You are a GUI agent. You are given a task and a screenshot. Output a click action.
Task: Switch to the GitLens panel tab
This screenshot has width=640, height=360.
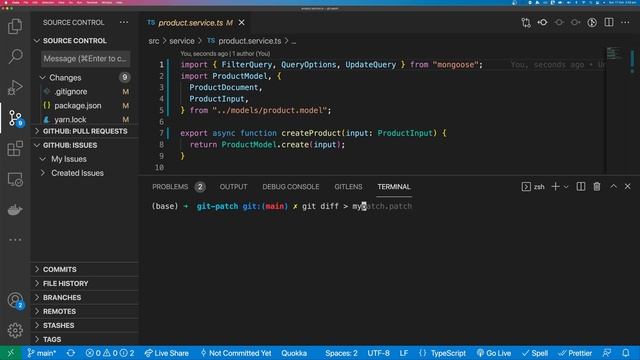tap(348, 187)
